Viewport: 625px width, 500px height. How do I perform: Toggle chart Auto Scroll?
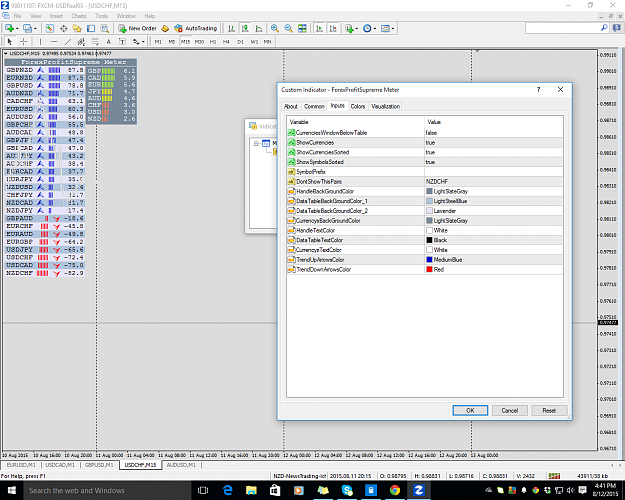[x=319, y=28]
